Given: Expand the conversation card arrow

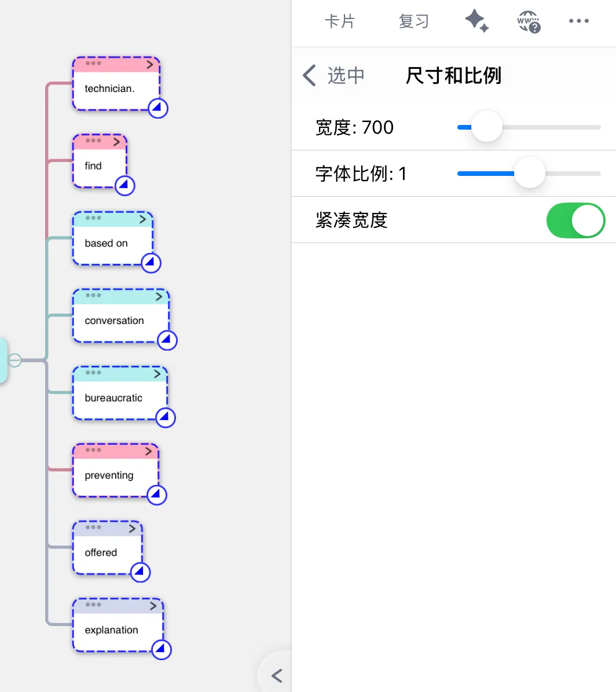Looking at the screenshot, I should coord(159,297).
